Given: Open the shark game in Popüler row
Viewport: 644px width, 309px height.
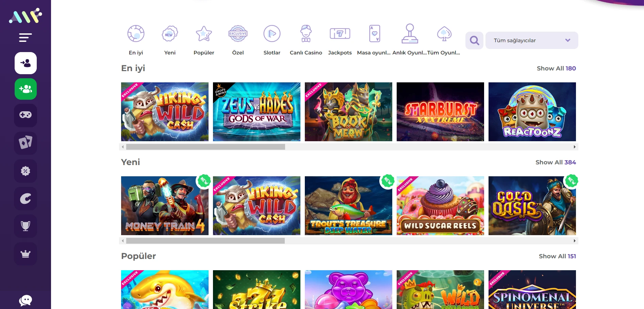Looking at the screenshot, I should tap(165, 290).
